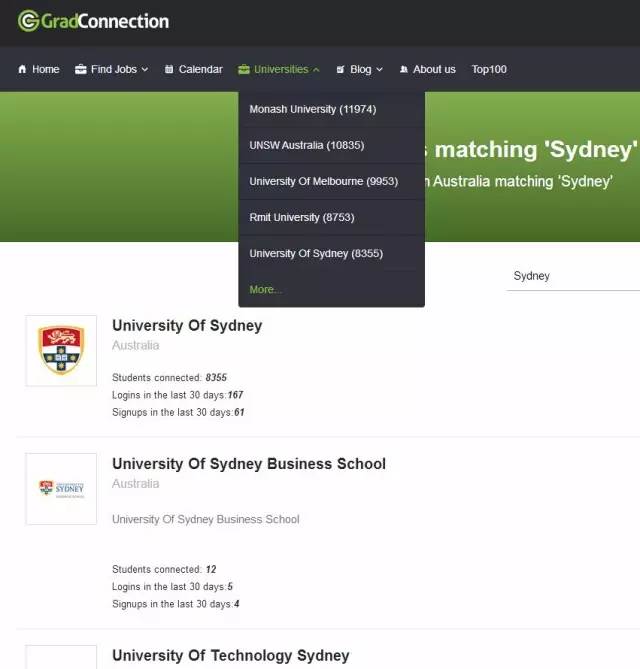The height and width of the screenshot is (669, 640).
Task: Open University Of Sydney Business School link
Action: click(249, 464)
